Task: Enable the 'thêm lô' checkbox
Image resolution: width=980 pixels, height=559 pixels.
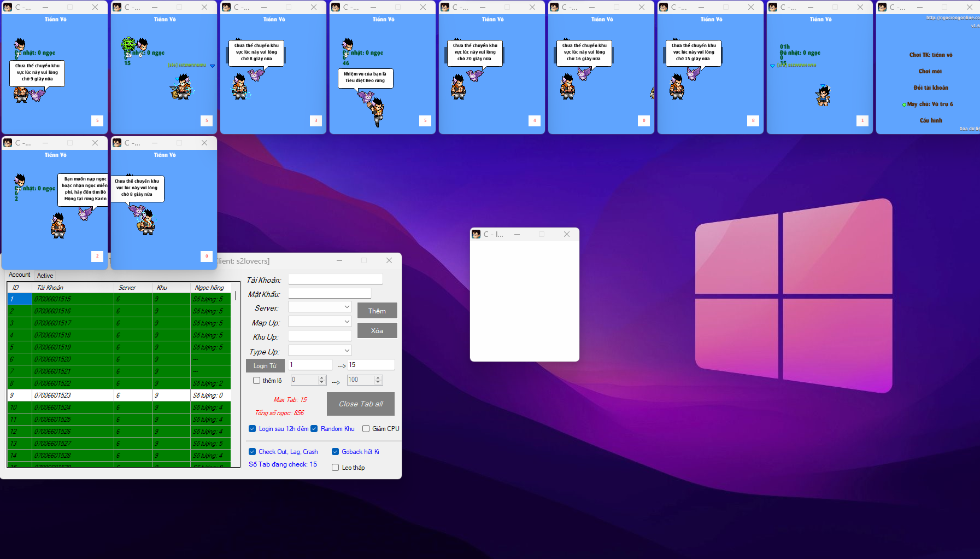Action: click(x=256, y=381)
